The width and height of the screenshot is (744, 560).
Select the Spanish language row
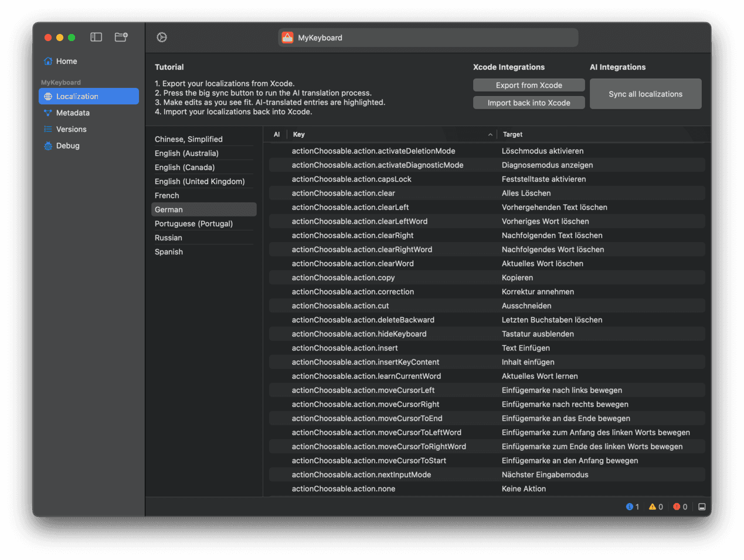(x=203, y=252)
